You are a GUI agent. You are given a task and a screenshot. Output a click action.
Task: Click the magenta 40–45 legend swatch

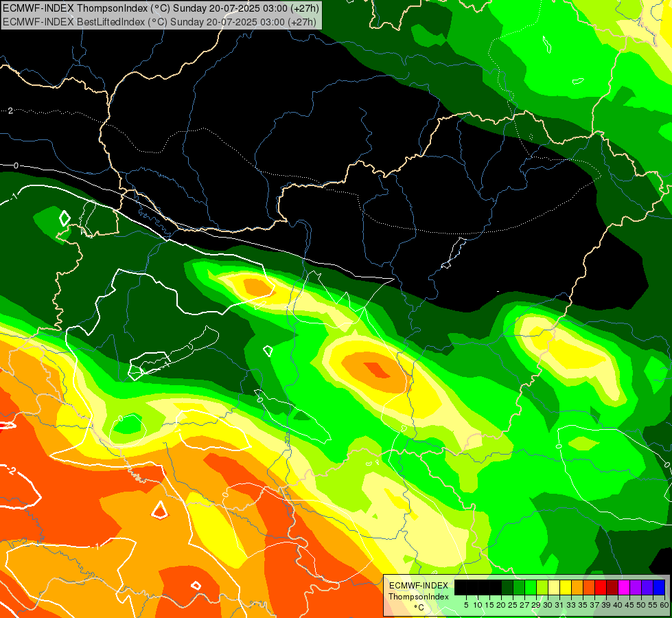[x=624, y=587]
